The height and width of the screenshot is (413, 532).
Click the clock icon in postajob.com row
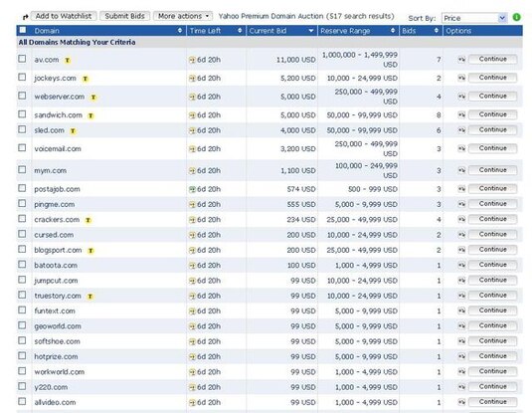192,189
